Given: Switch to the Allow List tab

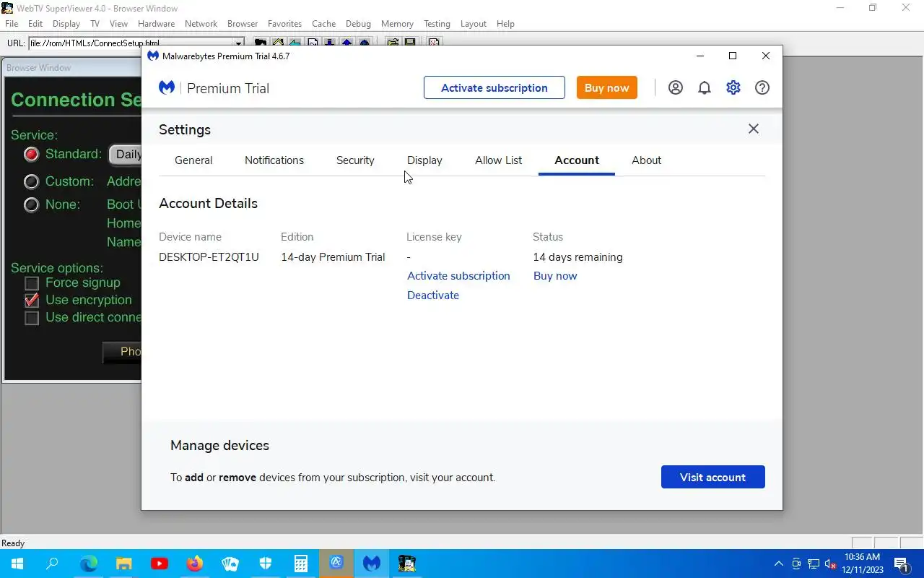Looking at the screenshot, I should click(498, 160).
